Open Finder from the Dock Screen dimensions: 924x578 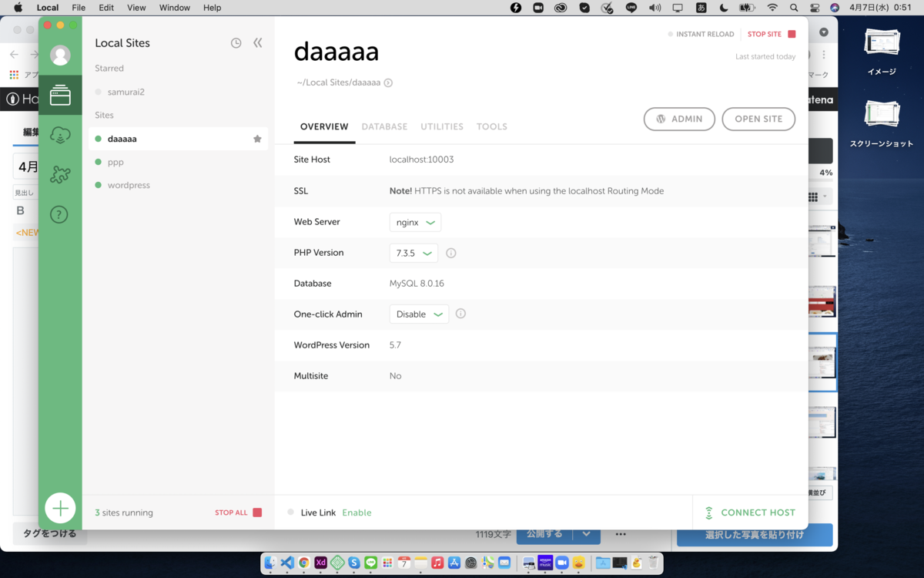pos(270,563)
